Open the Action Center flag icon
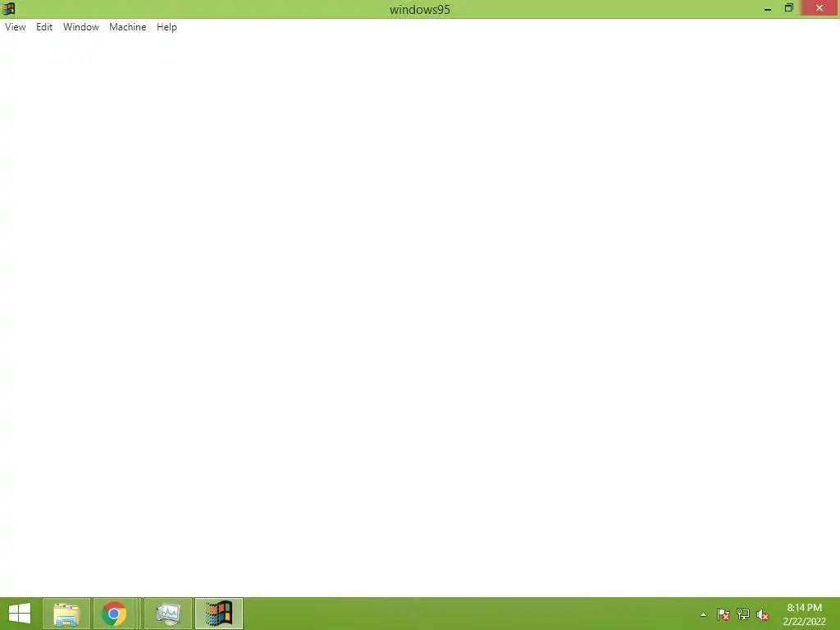The width and height of the screenshot is (840, 630). click(724, 614)
